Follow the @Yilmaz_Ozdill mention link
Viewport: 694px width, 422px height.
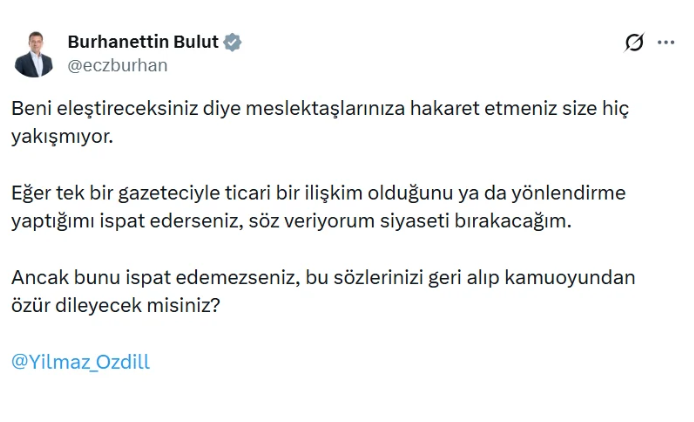[80, 362]
